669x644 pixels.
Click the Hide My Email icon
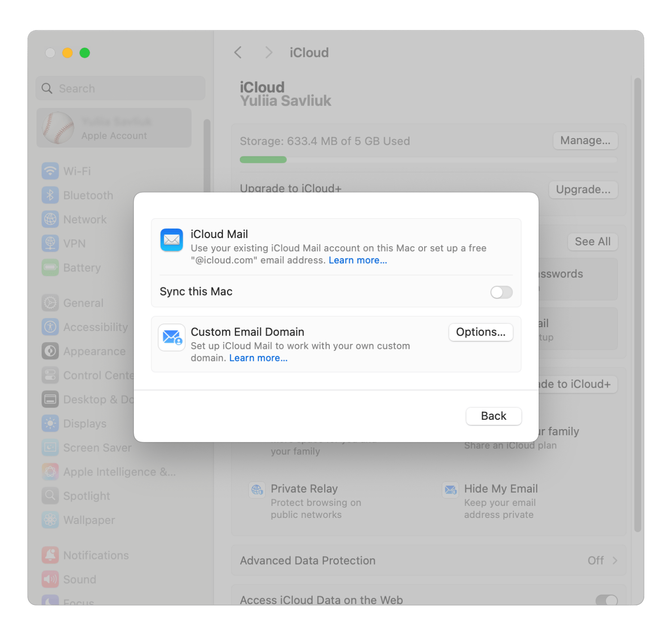(450, 490)
